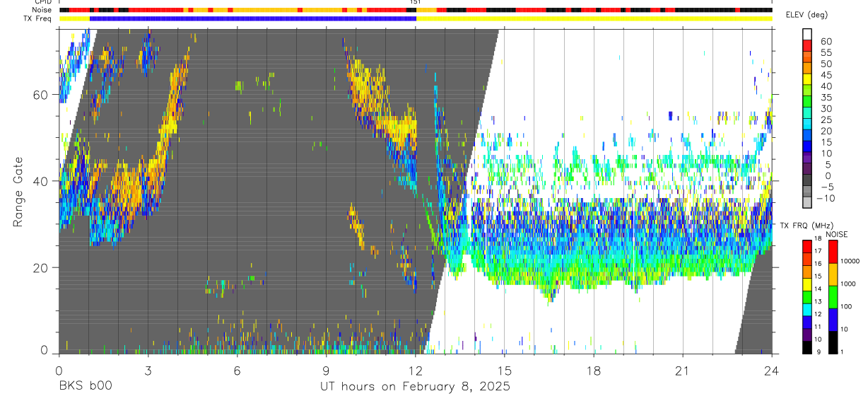The image size is (868, 401).
Task: Click the blue segment of the NOISE colorbar
Action: point(833,320)
